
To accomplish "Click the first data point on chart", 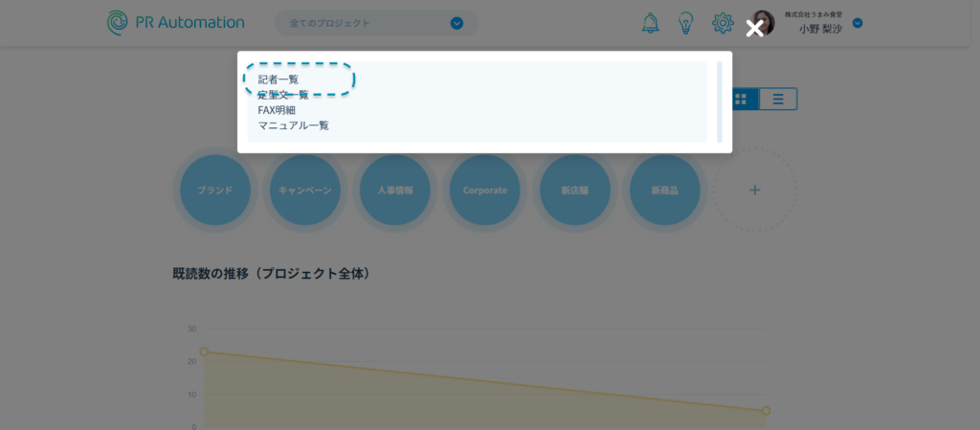I will [x=204, y=351].
